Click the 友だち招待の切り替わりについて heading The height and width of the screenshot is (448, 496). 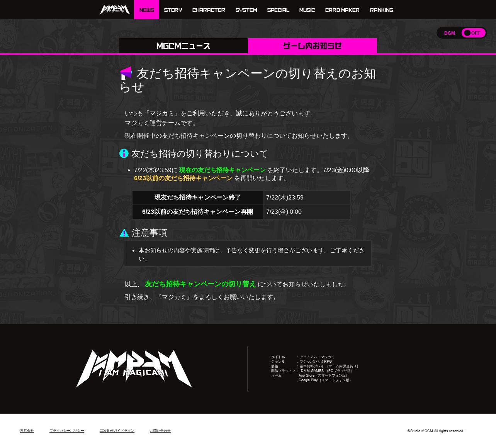tap(199, 154)
